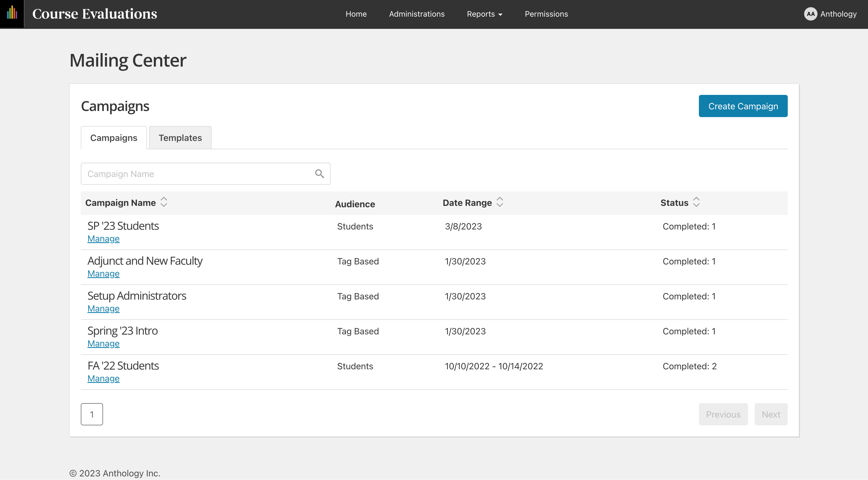Click the SP '23 Students campaign name

point(123,226)
